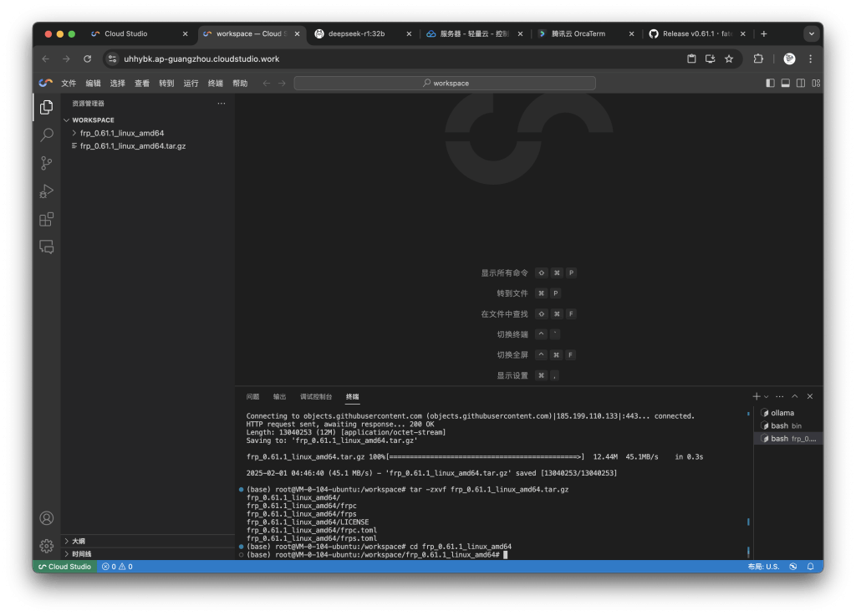Expand the 时间线 timeline section

[147, 554]
